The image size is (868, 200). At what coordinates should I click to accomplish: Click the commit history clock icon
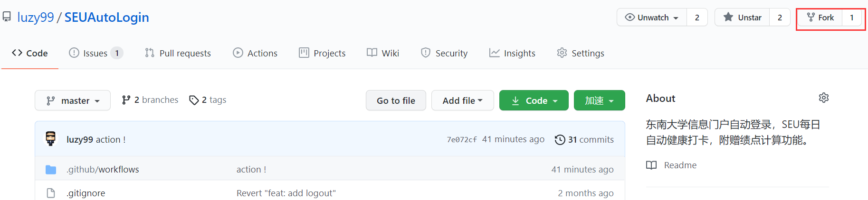pyautogui.click(x=560, y=139)
